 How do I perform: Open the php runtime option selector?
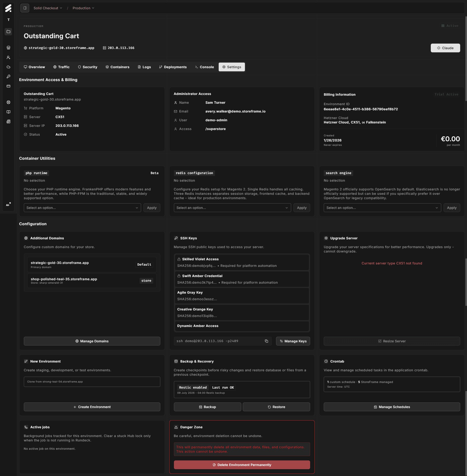82,208
